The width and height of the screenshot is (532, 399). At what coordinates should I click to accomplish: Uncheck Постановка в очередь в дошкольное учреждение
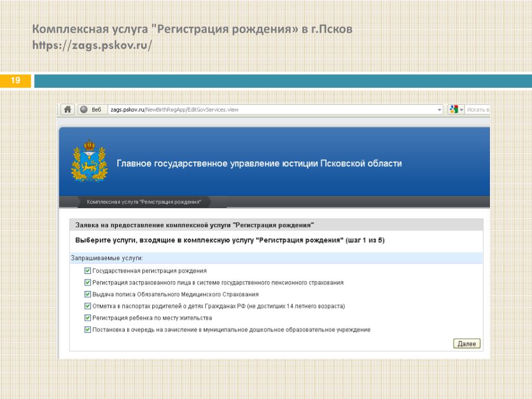[87, 329]
